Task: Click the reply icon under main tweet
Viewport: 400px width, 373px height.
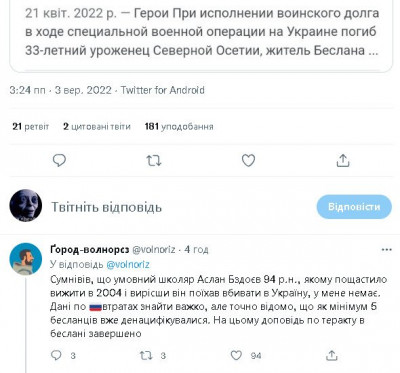Action: point(59,161)
